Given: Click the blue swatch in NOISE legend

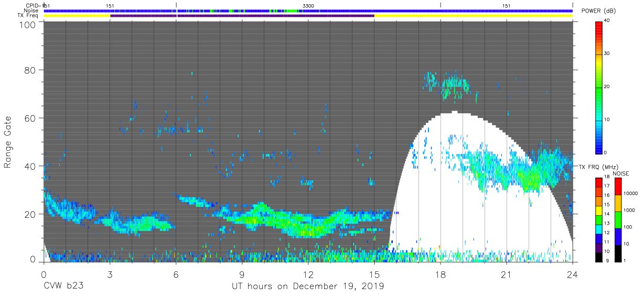Looking at the screenshot, I should point(617,236).
